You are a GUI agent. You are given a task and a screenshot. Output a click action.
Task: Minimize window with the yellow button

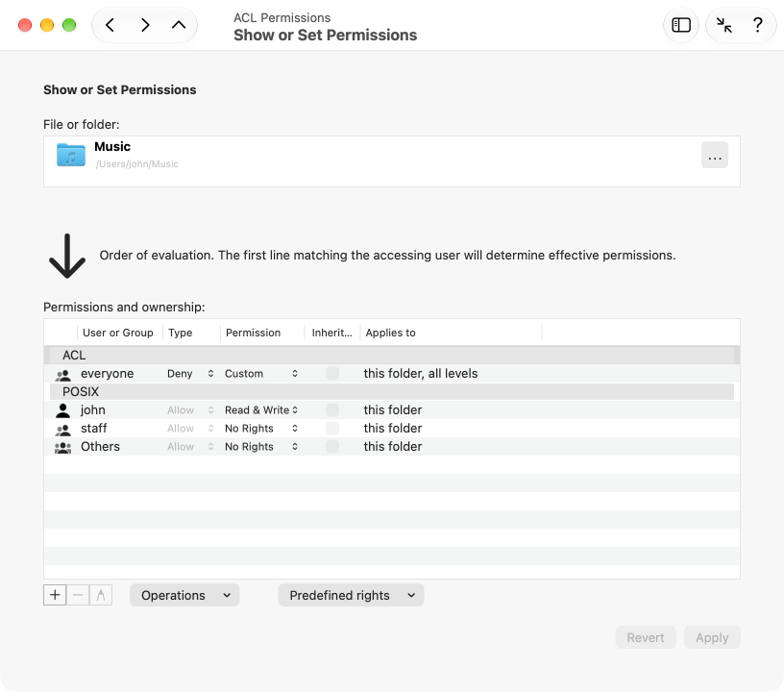pyautogui.click(x=47, y=25)
